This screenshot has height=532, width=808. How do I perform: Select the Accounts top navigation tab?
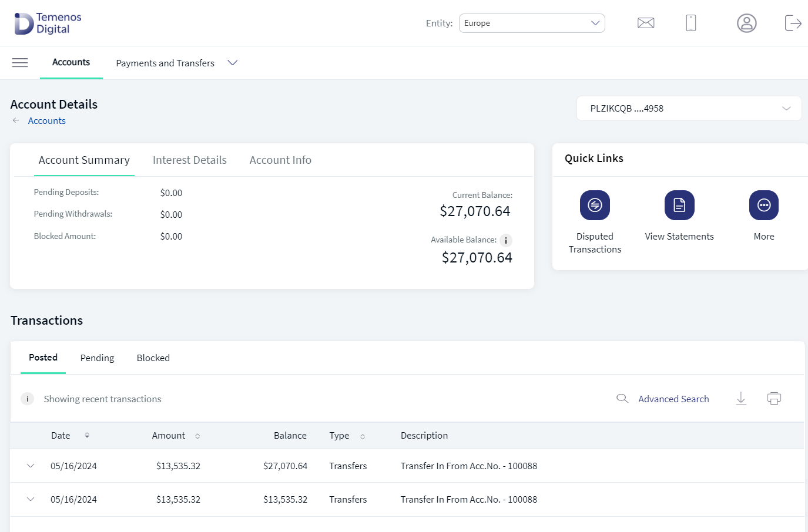[71, 62]
